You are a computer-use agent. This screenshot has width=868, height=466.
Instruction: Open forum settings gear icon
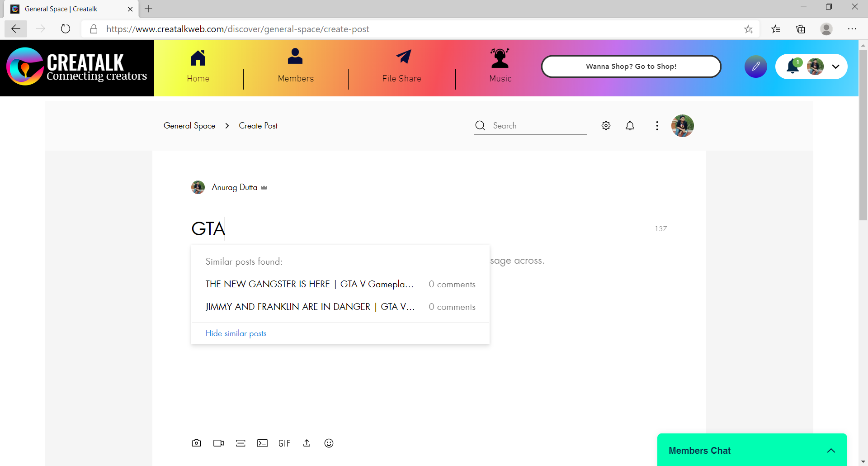(x=606, y=126)
